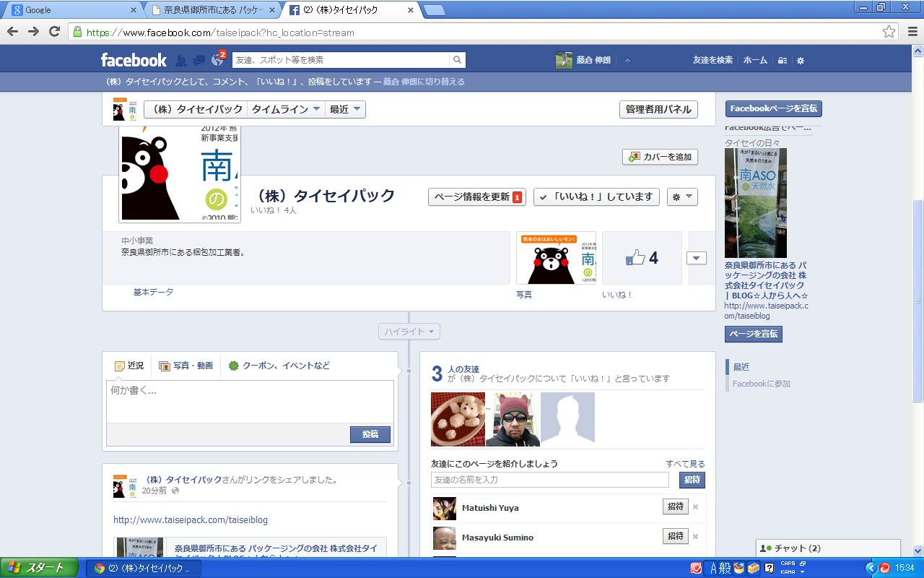The width and height of the screenshot is (924, 578).
Task: Select the 写真・動画 composer tab
Action: coord(186,366)
